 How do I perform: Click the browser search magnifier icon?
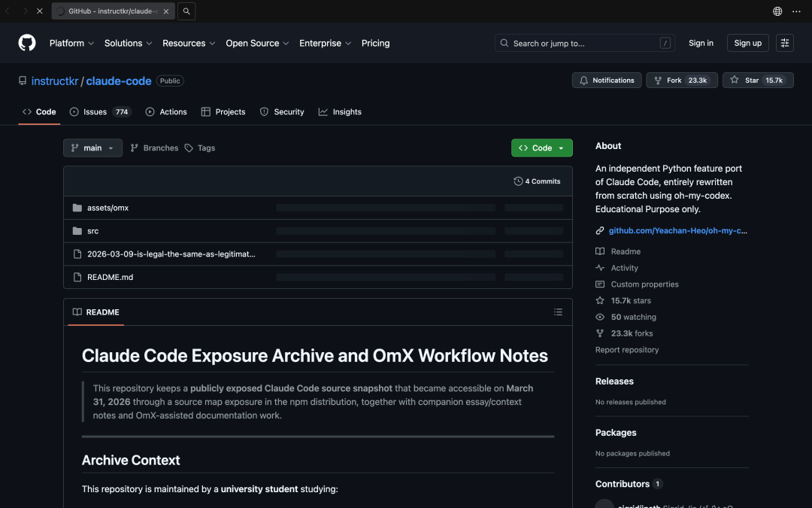(186, 11)
